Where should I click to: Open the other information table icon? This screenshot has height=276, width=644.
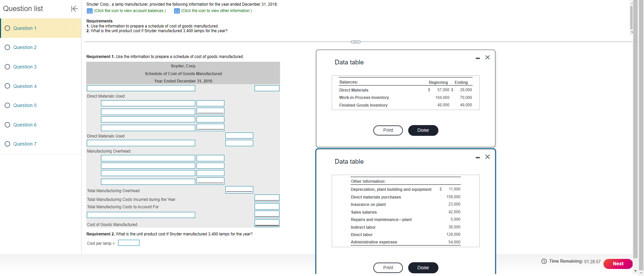(x=177, y=11)
